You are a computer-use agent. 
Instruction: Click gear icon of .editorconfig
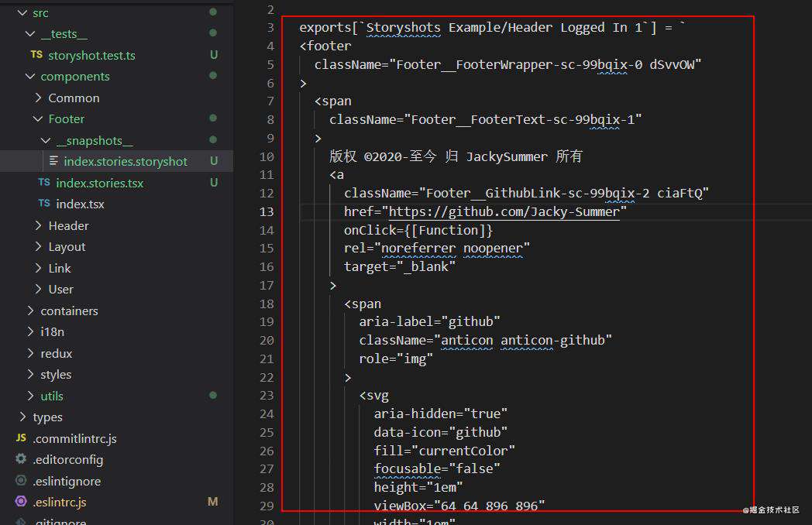[21, 458]
